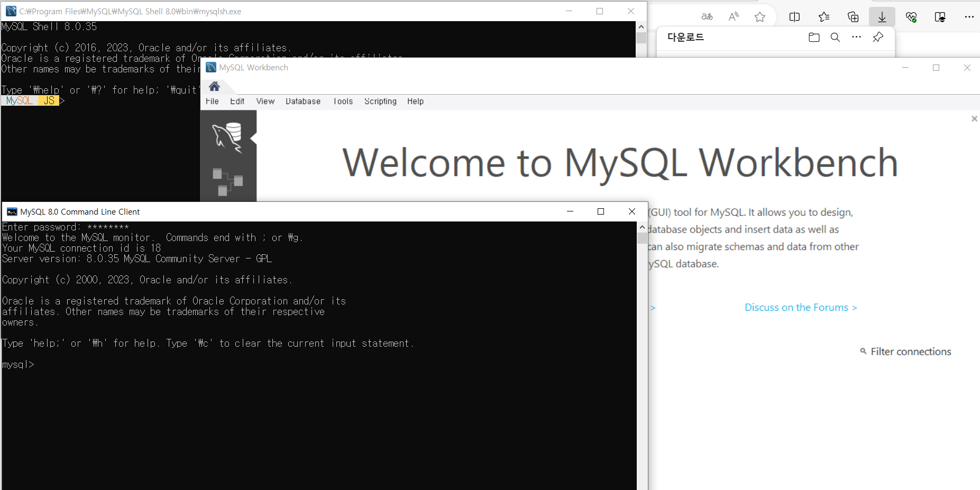Start Read aloud in Edge
Screen dimensions: 980x490
click(734, 16)
